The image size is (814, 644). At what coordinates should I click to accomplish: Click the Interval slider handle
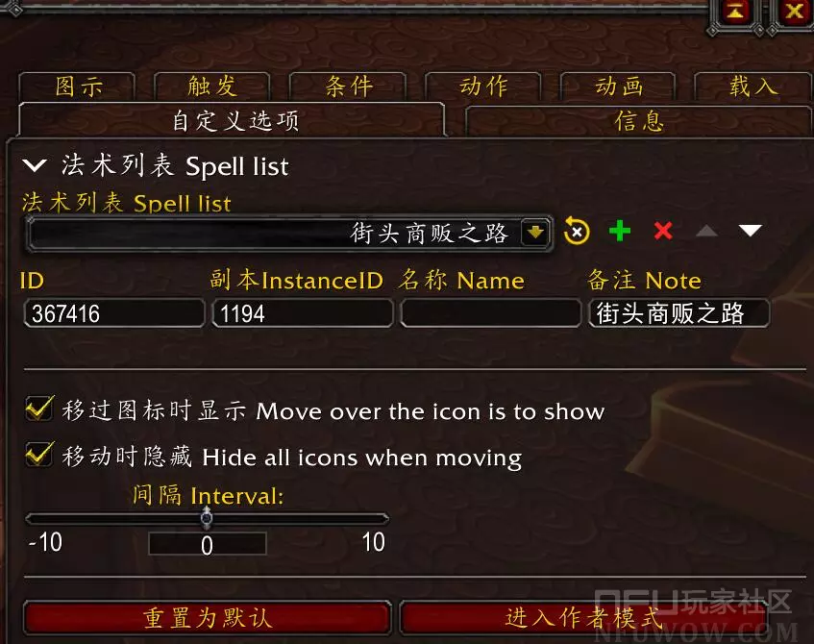[206, 517]
